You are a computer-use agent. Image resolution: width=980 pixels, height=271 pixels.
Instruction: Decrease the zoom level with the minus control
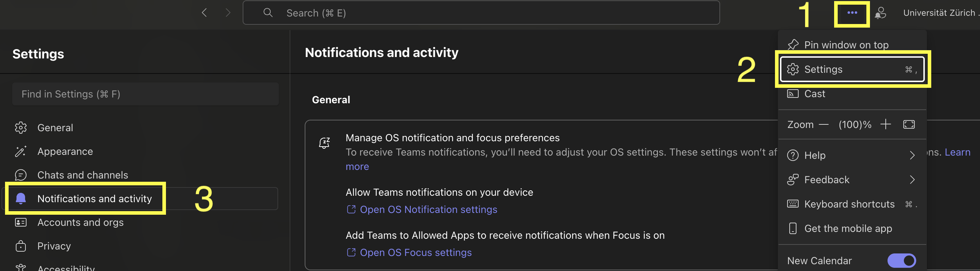(825, 124)
